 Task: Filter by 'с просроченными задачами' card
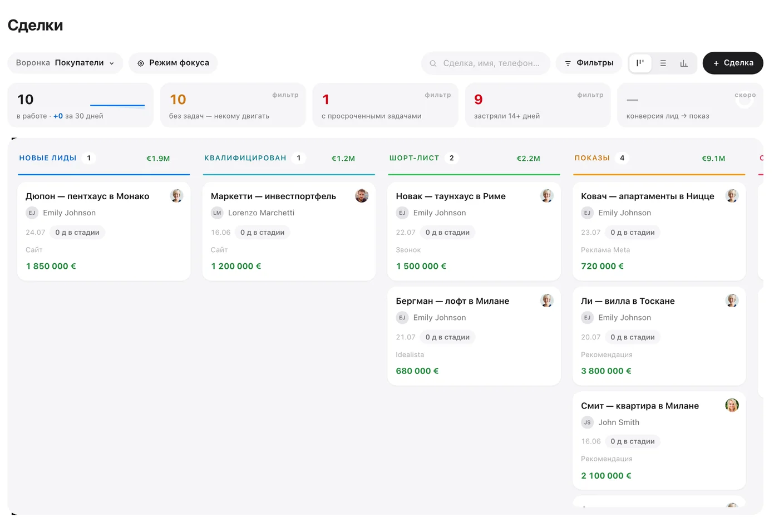tap(386, 105)
